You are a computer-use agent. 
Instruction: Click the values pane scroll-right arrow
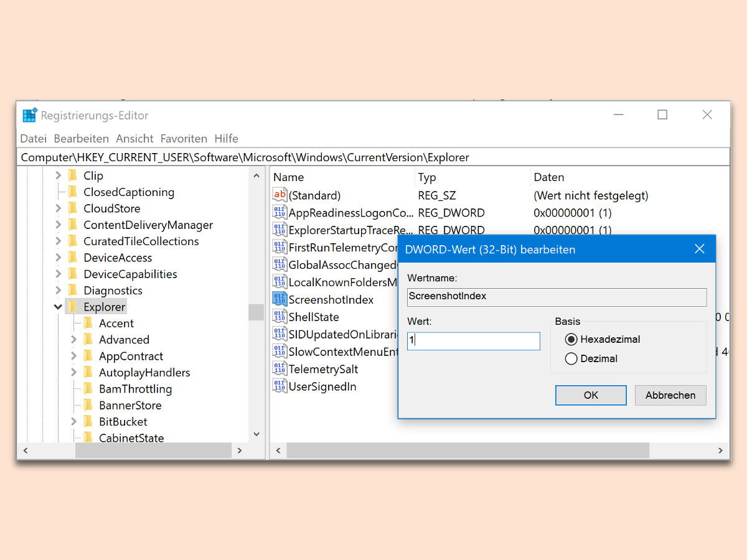[721, 450]
